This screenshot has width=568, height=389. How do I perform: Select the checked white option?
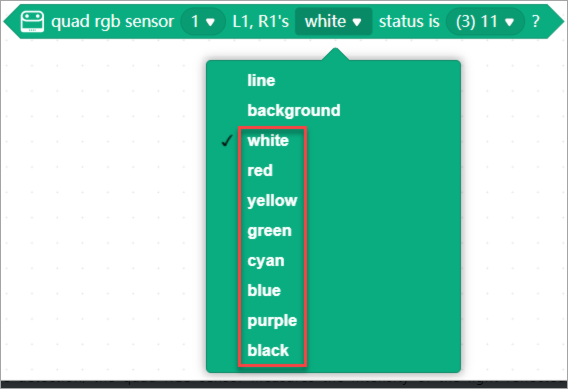click(x=268, y=141)
